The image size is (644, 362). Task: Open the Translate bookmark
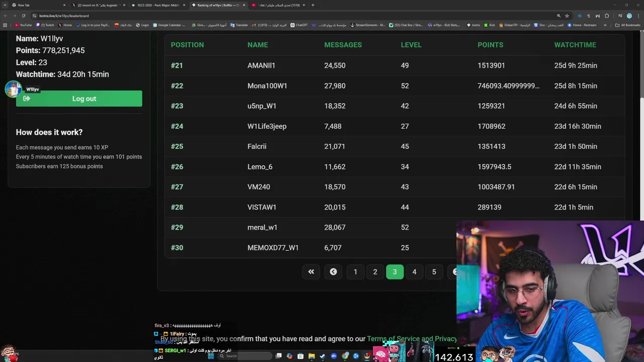(x=239, y=25)
